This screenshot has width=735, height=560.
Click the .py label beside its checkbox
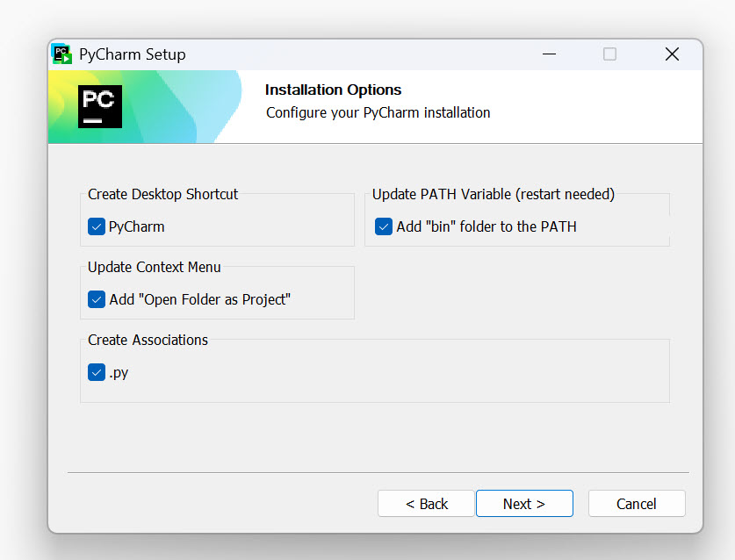point(120,372)
